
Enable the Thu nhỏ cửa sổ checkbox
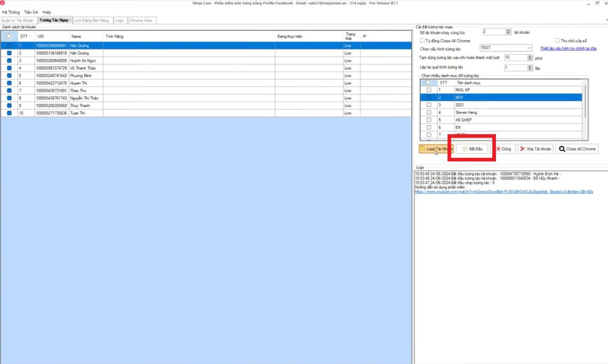(558, 41)
